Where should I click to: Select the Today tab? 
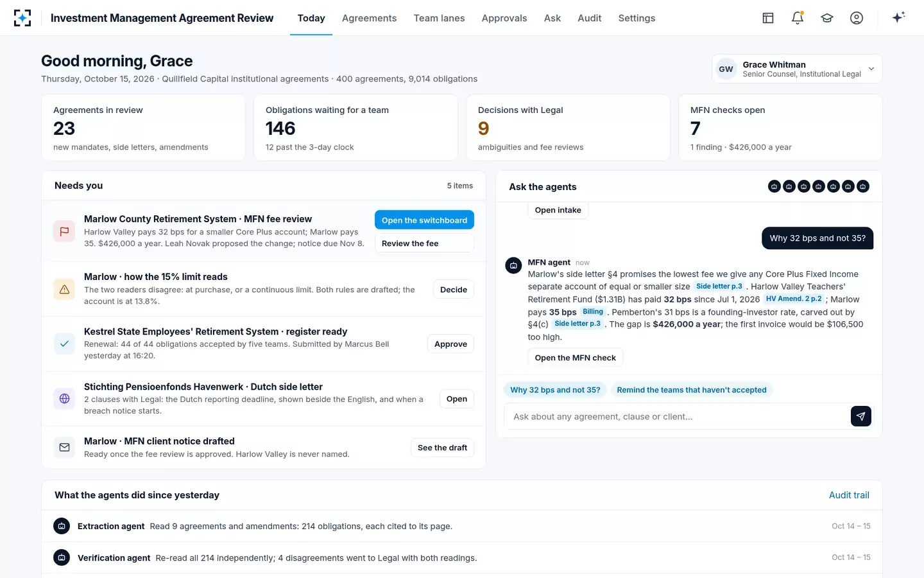click(311, 18)
